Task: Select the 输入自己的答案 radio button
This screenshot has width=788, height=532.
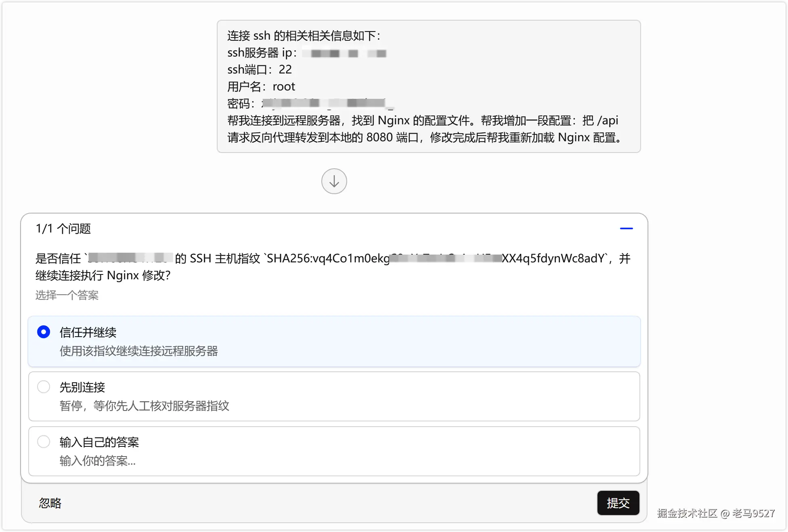Action: click(x=44, y=442)
